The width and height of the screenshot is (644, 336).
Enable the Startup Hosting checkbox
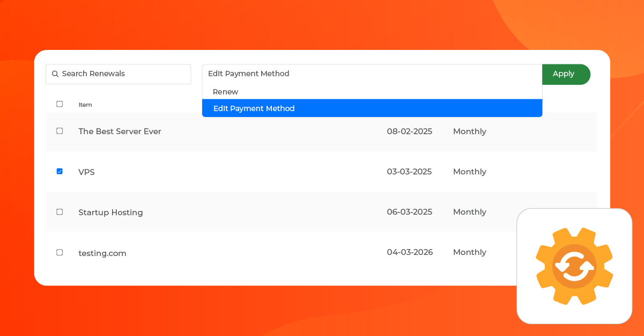[60, 211]
